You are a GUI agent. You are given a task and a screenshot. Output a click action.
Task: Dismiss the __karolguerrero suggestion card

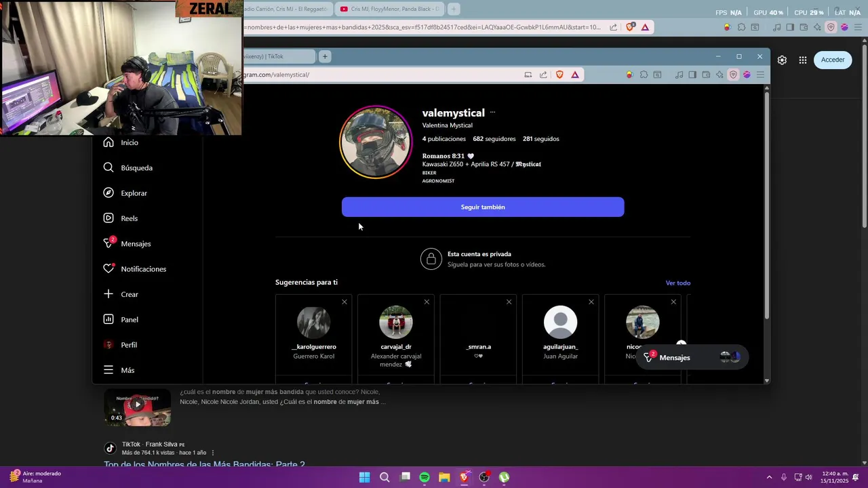coord(344,302)
